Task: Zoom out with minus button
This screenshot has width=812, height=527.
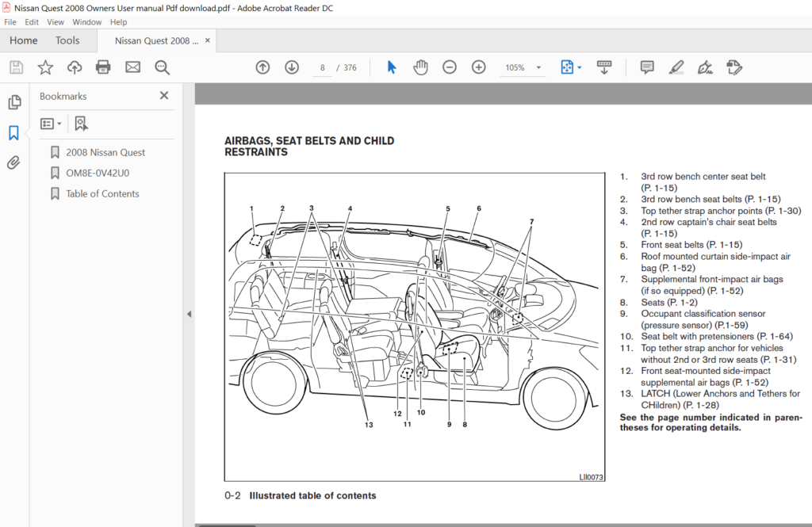Action: coord(450,67)
